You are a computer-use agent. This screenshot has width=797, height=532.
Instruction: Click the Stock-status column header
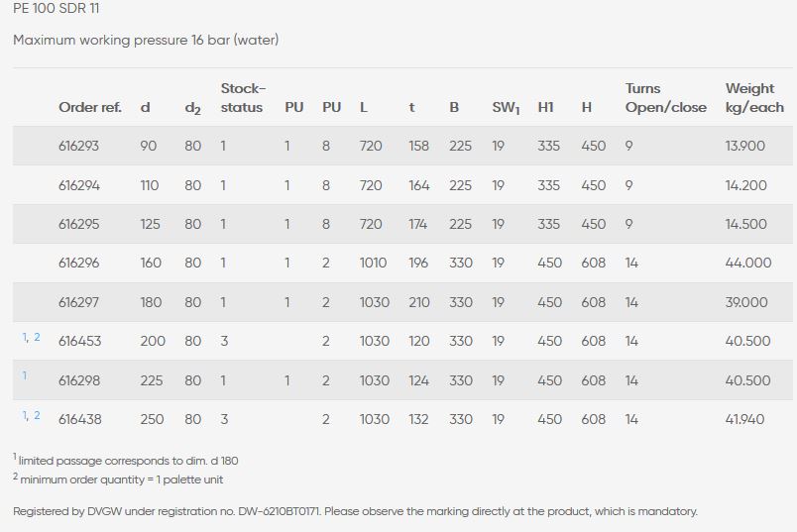pos(243,98)
